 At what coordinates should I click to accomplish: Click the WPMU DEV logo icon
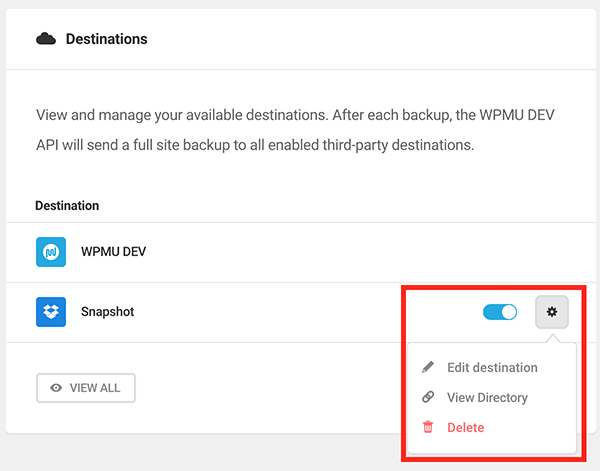[51, 252]
